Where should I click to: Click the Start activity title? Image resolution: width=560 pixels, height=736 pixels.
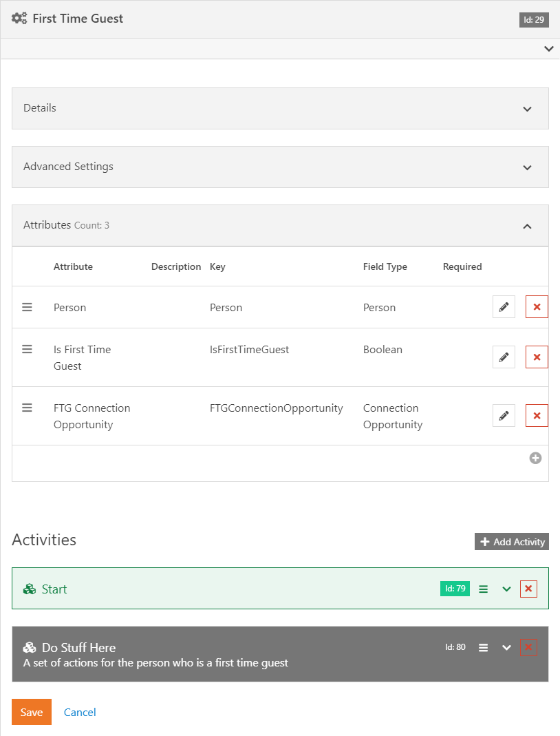[x=54, y=589]
